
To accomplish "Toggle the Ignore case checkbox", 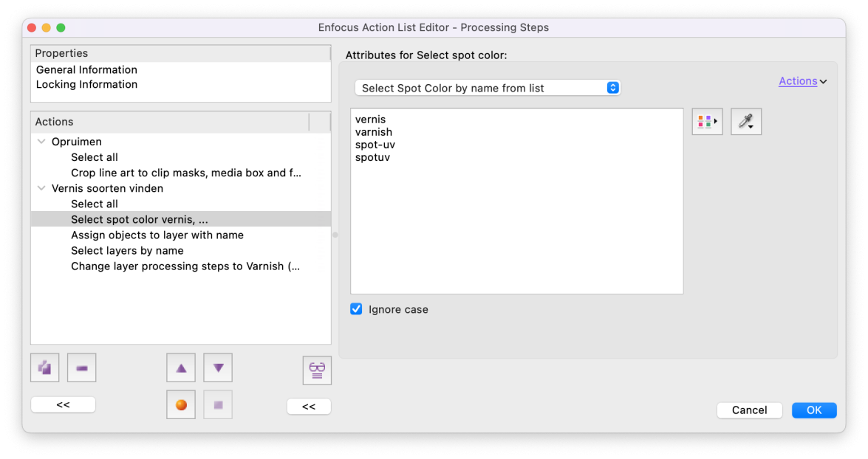I will 356,309.
